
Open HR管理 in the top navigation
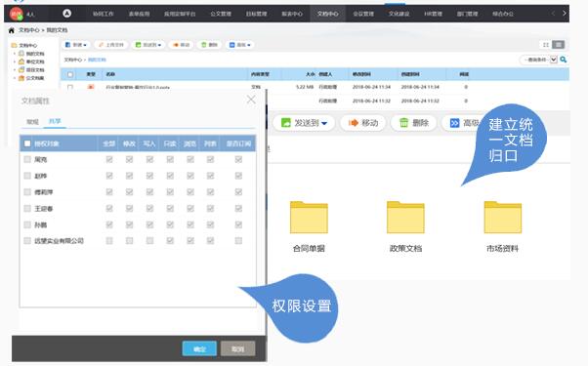[x=433, y=14]
